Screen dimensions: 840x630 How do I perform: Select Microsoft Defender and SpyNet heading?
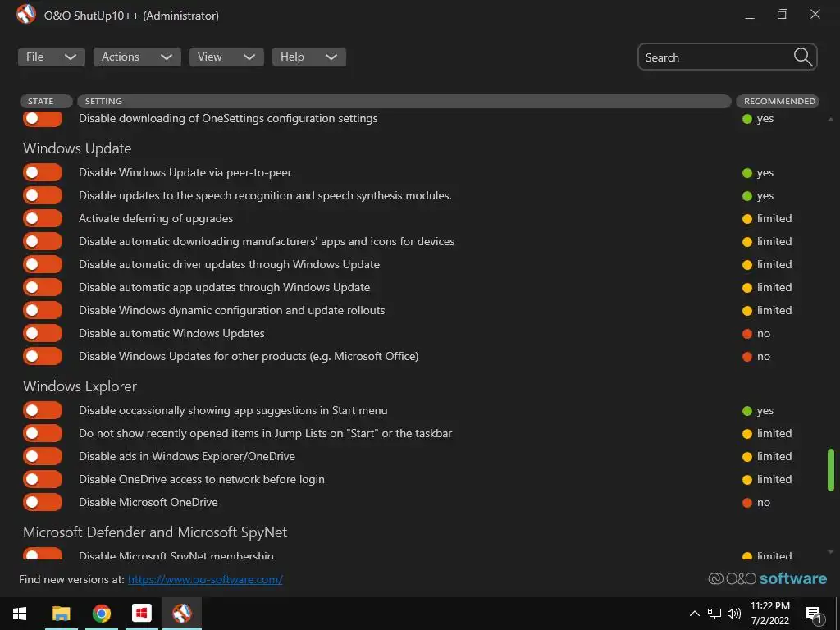pos(155,532)
